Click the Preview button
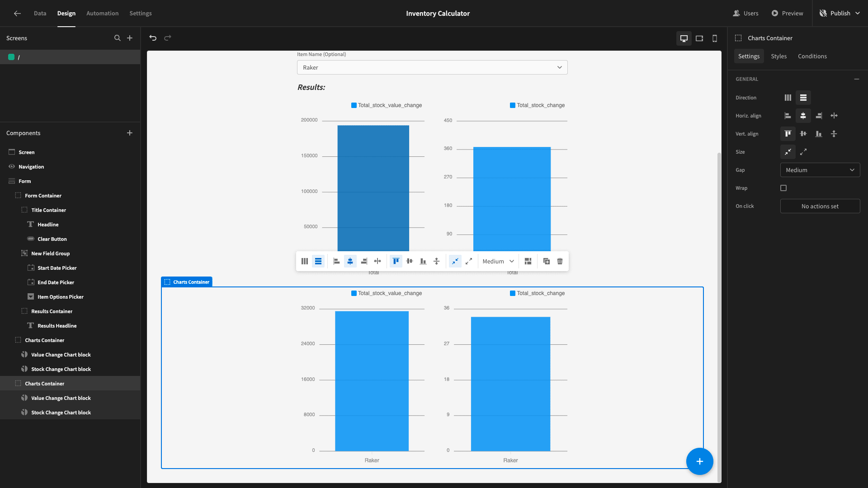The image size is (868, 488). click(787, 13)
